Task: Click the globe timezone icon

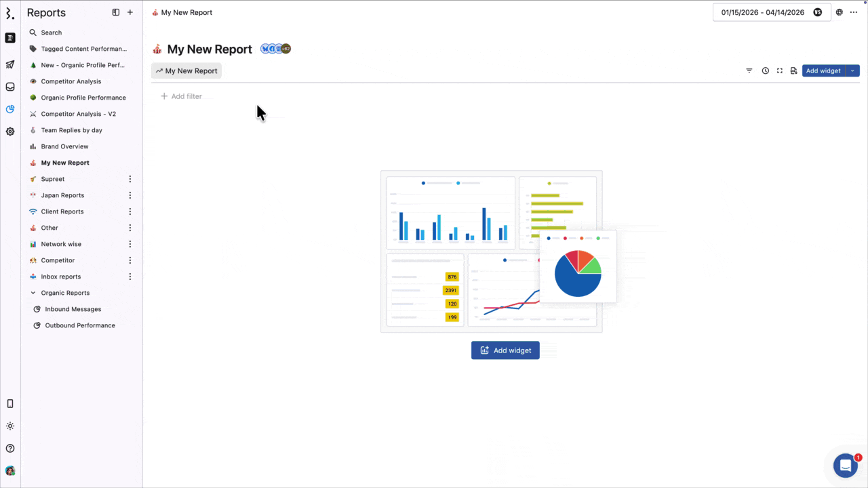Action: pos(840,12)
